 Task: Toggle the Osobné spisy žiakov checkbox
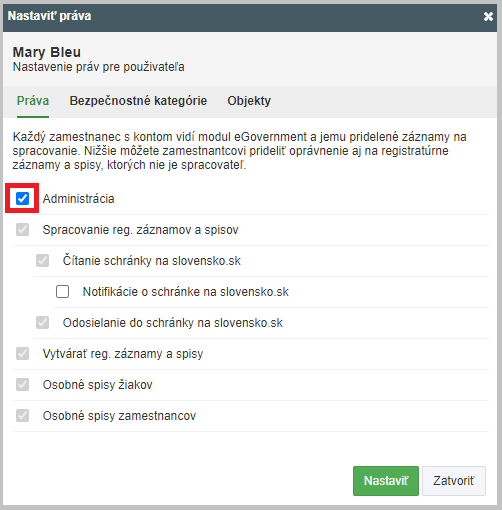[x=22, y=385]
